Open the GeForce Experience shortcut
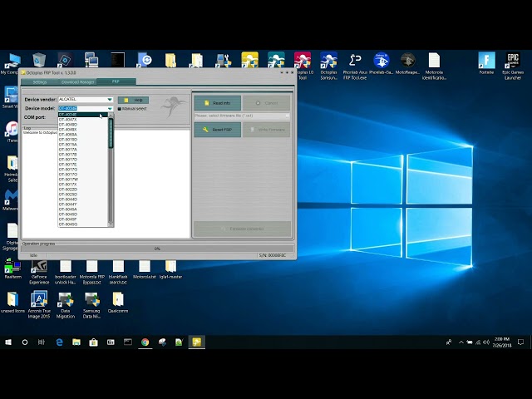This screenshot has height=399, width=532. coord(39,272)
